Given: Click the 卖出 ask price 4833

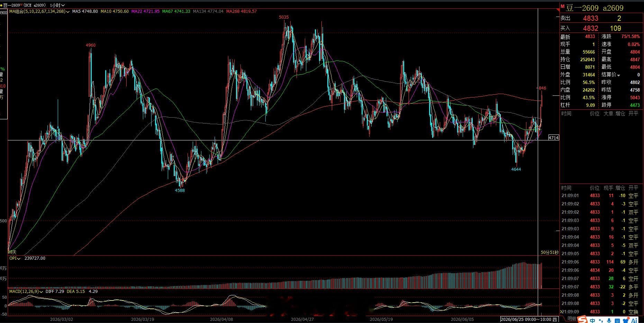Looking at the screenshot, I should tap(590, 18).
